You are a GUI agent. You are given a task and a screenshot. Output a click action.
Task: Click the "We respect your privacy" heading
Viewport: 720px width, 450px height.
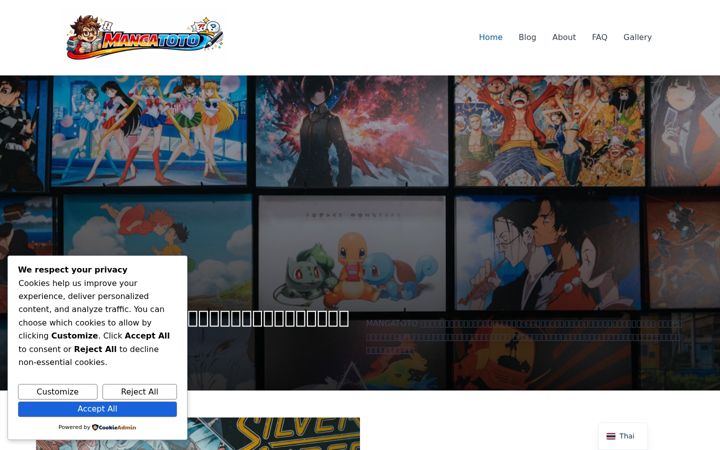pos(73,270)
